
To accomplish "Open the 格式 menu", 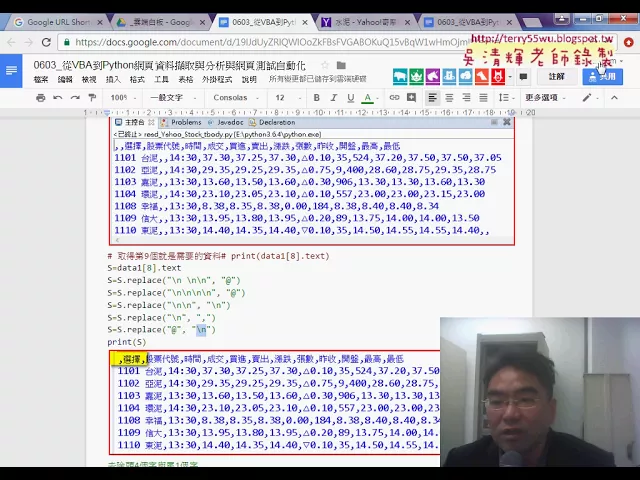I will (x=137, y=79).
